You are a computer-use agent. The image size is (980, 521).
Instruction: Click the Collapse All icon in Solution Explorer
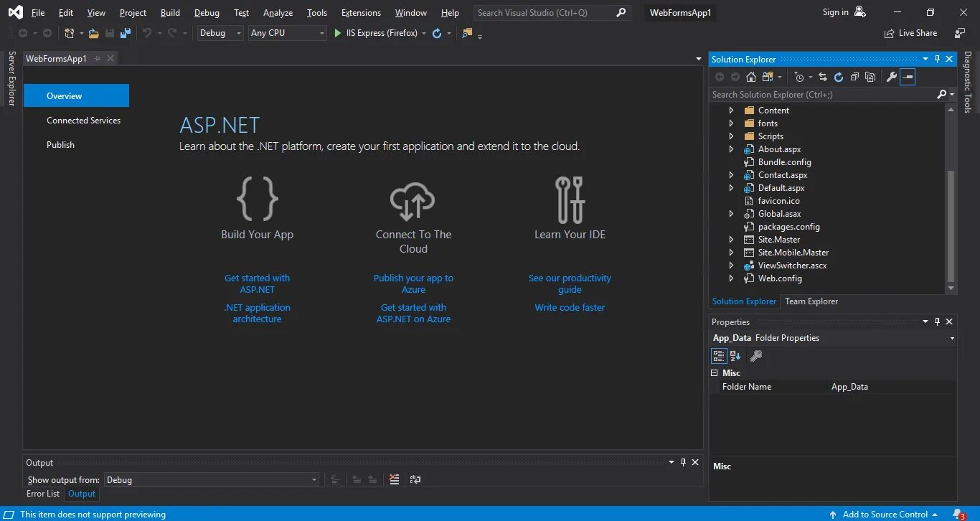click(854, 77)
